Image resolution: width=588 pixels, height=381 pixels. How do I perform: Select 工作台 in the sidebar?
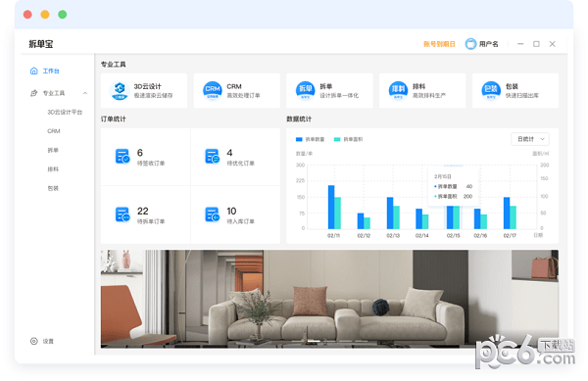(45, 71)
